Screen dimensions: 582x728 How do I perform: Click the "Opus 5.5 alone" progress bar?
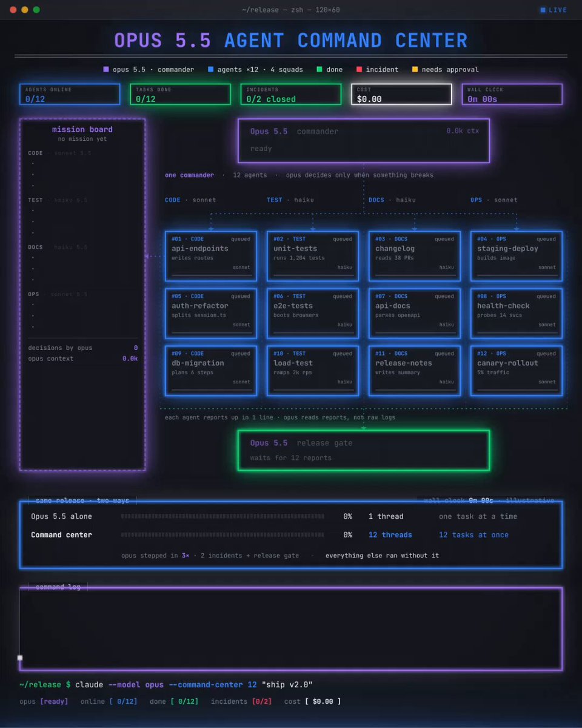click(x=222, y=517)
